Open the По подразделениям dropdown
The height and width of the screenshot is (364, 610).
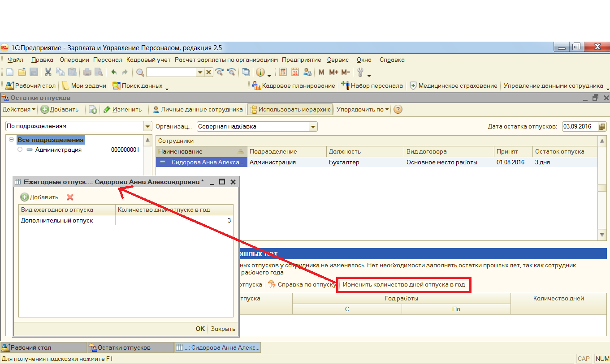(x=147, y=127)
